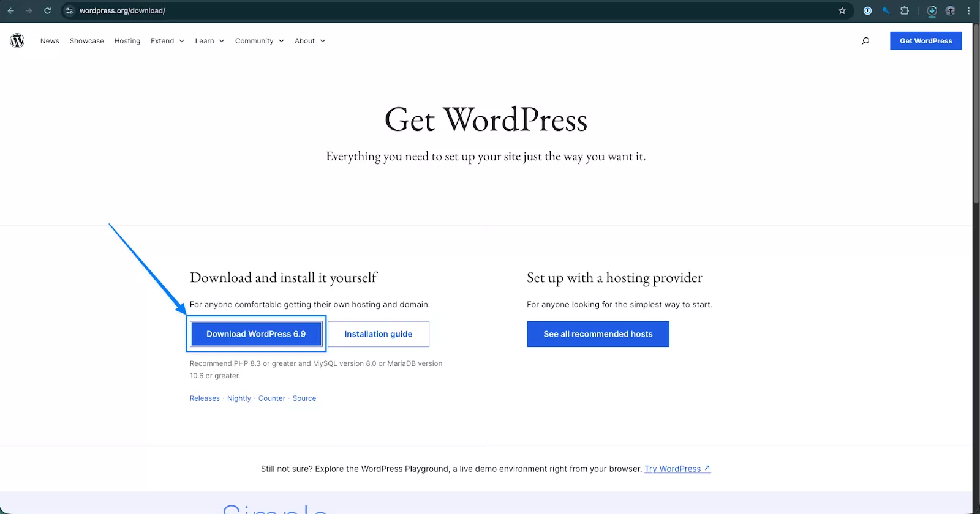Open the 1Password extension icon
This screenshot has width=980, height=514.
(867, 10)
